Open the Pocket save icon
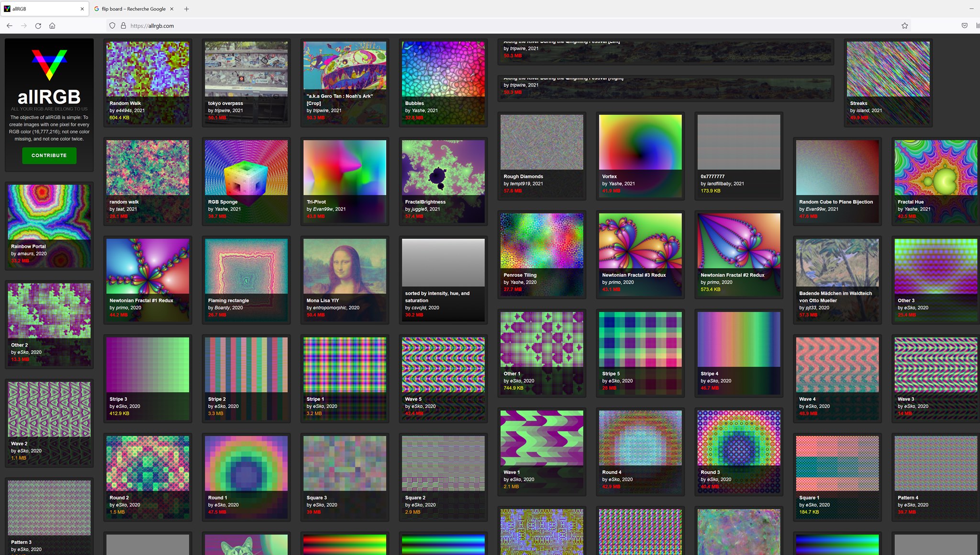This screenshot has height=555, width=980. click(965, 26)
